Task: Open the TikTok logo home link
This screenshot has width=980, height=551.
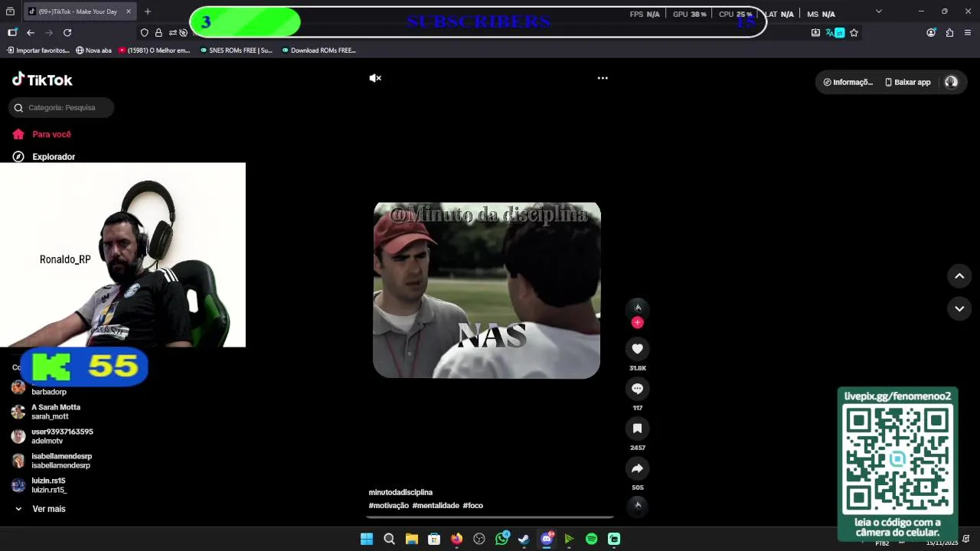Action: (42, 80)
